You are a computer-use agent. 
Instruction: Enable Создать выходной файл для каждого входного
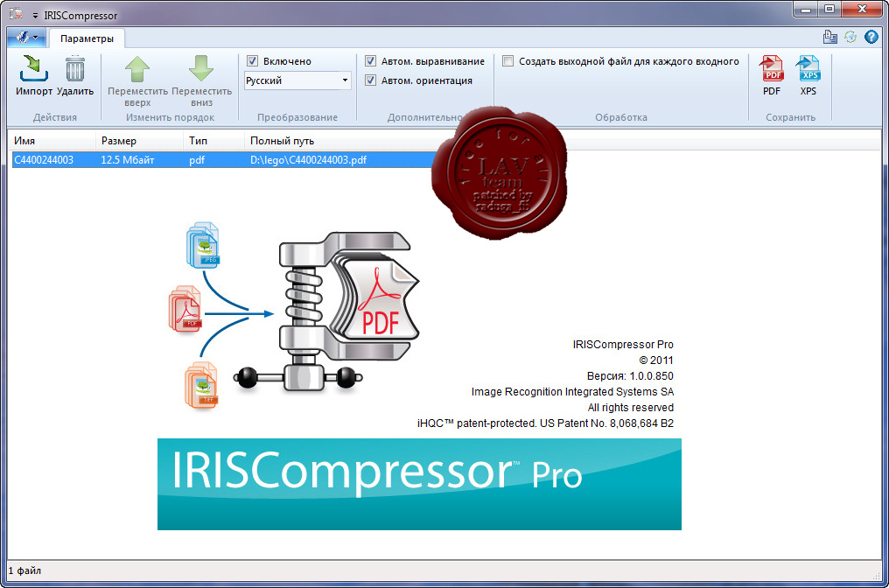508,60
